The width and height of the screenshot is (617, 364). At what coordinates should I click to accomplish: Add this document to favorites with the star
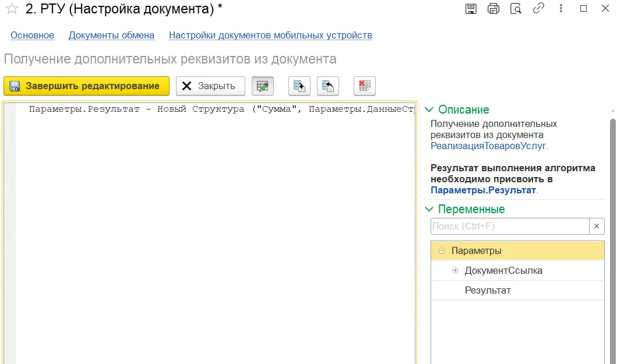(11, 9)
